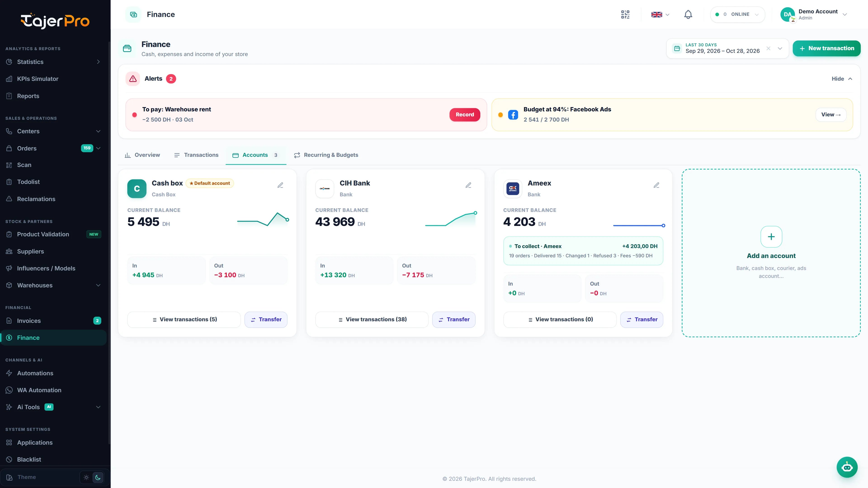Image resolution: width=868 pixels, height=488 pixels.
Task: Open WA Automation page
Action: click(x=53, y=390)
